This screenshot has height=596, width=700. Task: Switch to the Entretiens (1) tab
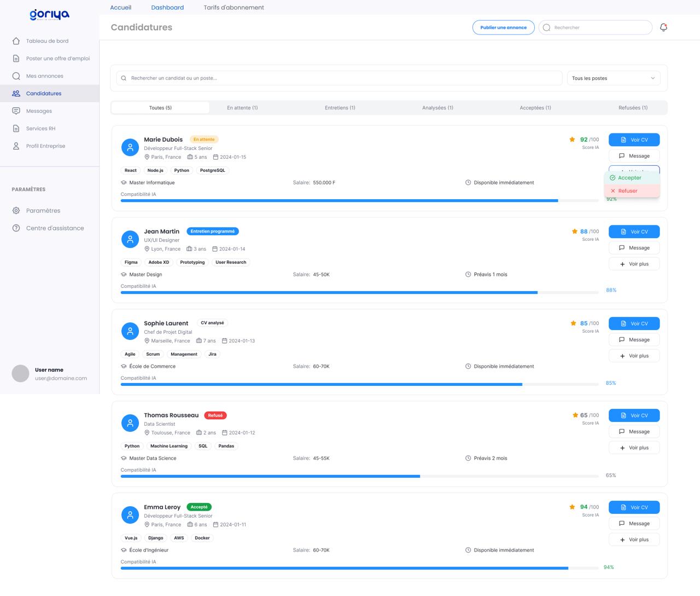coord(340,108)
